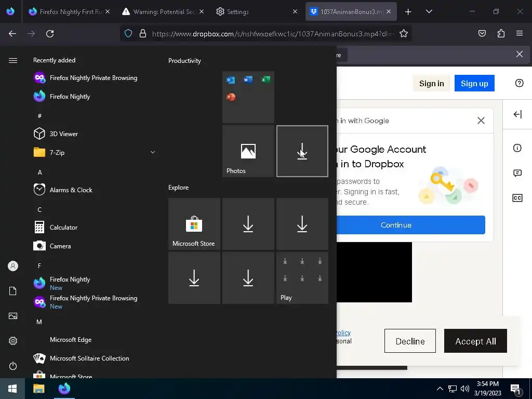Expand the 7-Zip folder chevron
This screenshot has height=399, width=532.
point(153,152)
